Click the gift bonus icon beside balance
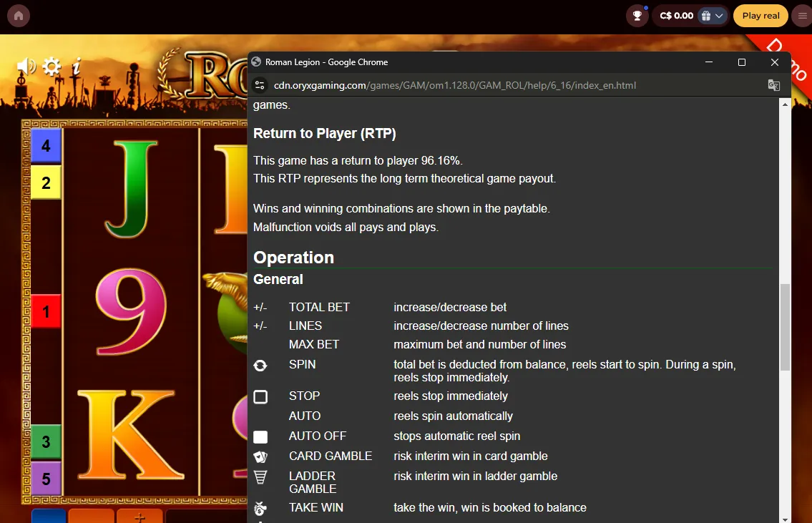The width and height of the screenshot is (812, 523). (x=706, y=16)
